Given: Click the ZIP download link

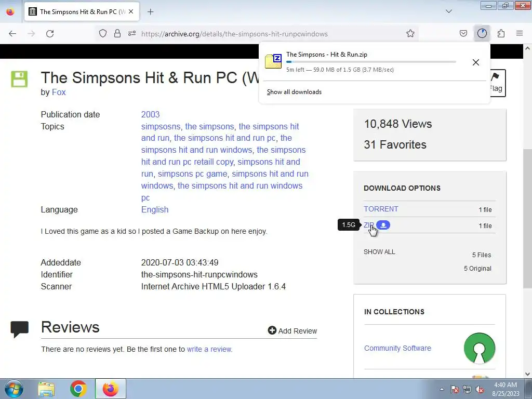Looking at the screenshot, I should click(x=368, y=225).
